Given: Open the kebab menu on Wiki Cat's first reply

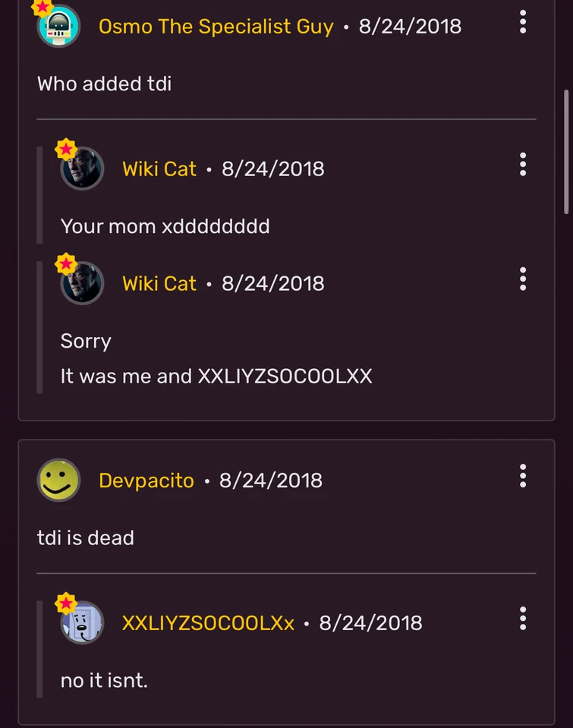Looking at the screenshot, I should [x=523, y=165].
